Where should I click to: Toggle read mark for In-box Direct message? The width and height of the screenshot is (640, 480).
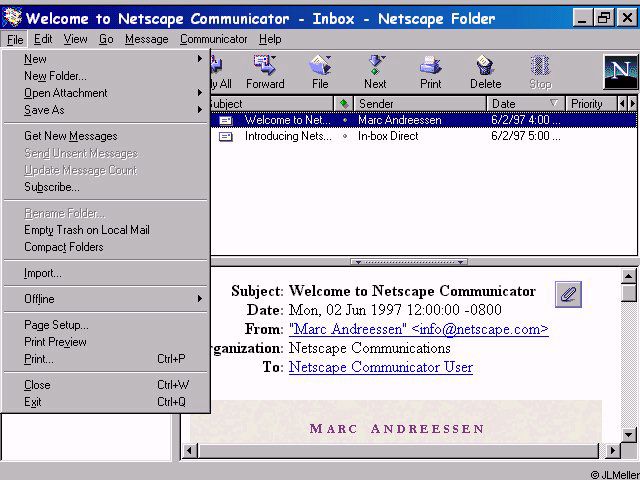[x=345, y=136]
